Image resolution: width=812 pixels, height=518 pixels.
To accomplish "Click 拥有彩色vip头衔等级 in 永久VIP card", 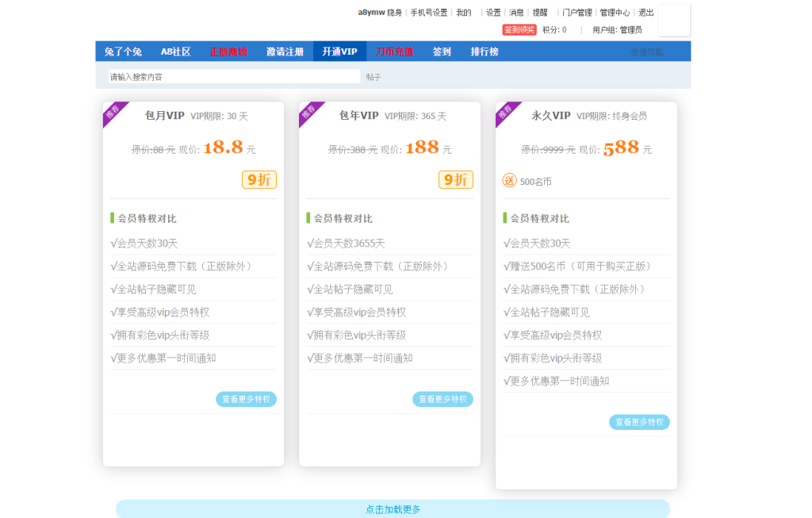I will click(x=553, y=358).
